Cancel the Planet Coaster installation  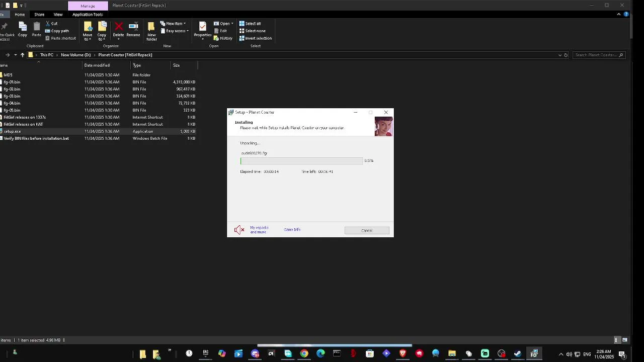point(367,230)
